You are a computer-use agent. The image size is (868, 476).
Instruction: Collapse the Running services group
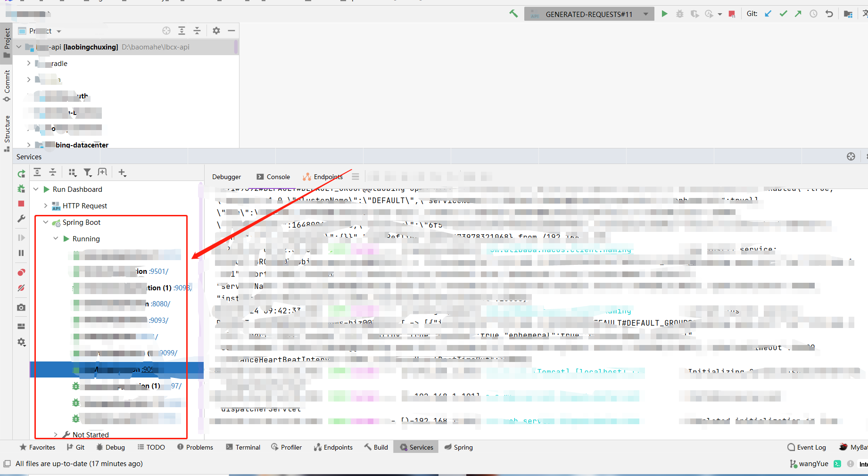pos(56,238)
